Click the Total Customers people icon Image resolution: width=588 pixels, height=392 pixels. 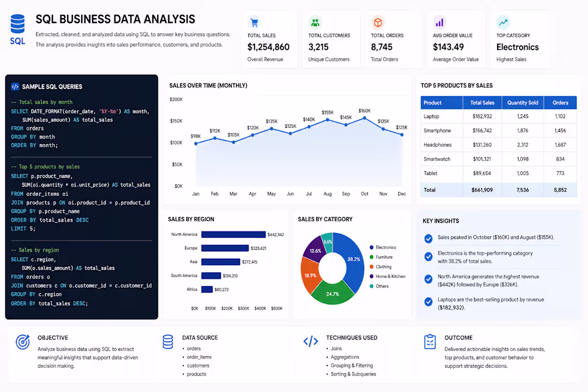tap(315, 22)
